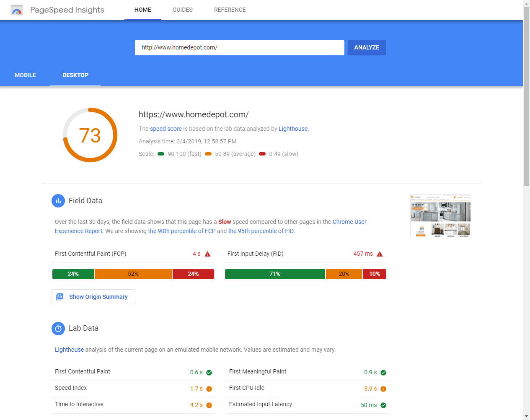
Task: Click the Time to Interactive info icon
Action: click(x=209, y=405)
